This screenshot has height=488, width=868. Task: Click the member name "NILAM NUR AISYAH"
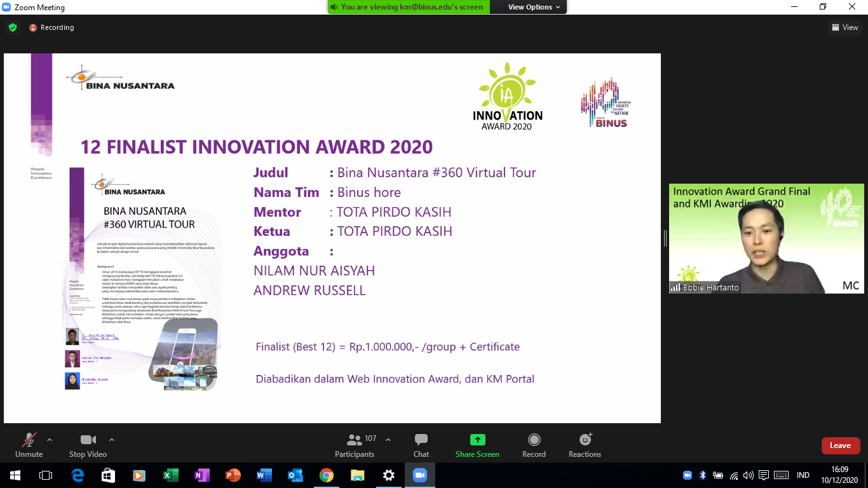click(x=314, y=271)
